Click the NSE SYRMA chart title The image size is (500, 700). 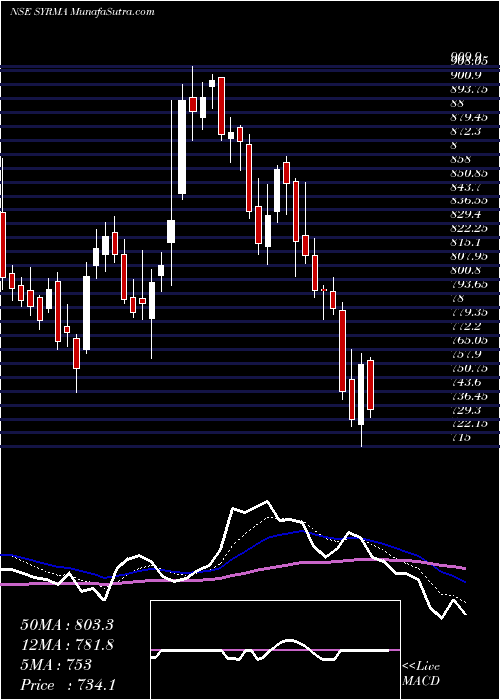point(82,12)
